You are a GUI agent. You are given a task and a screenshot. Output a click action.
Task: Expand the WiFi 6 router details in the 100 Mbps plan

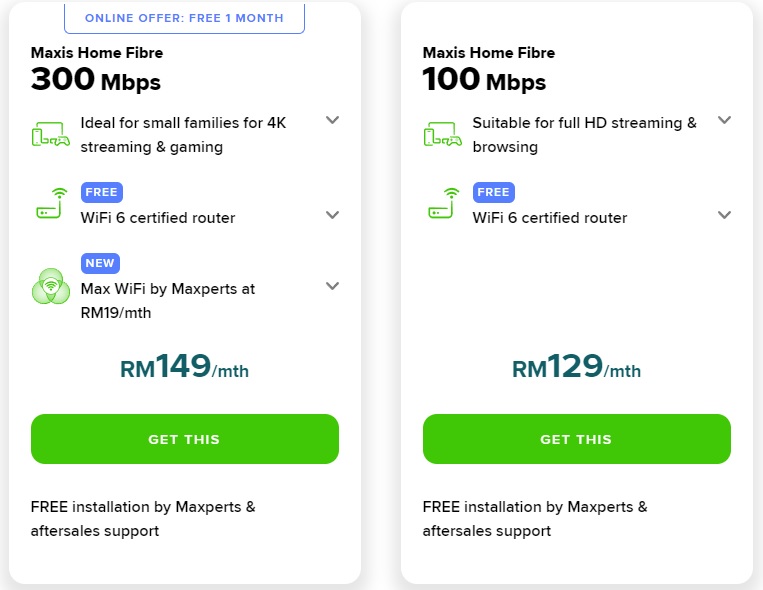pyautogui.click(x=725, y=215)
